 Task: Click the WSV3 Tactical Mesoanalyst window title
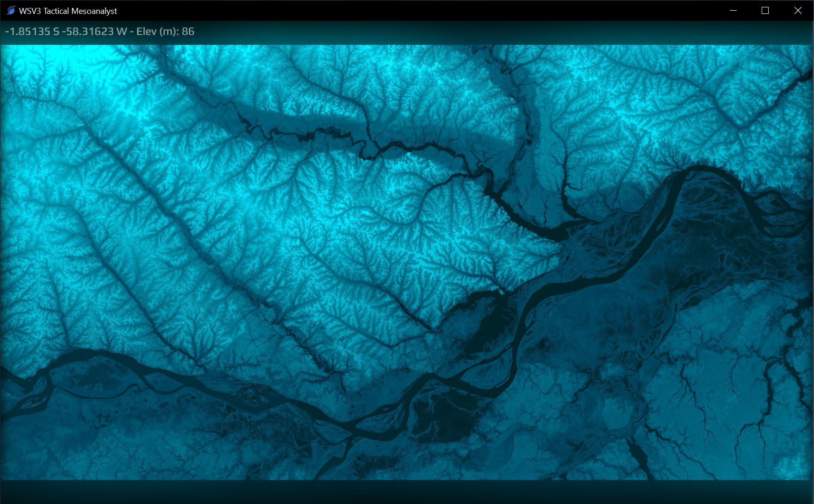click(x=68, y=11)
